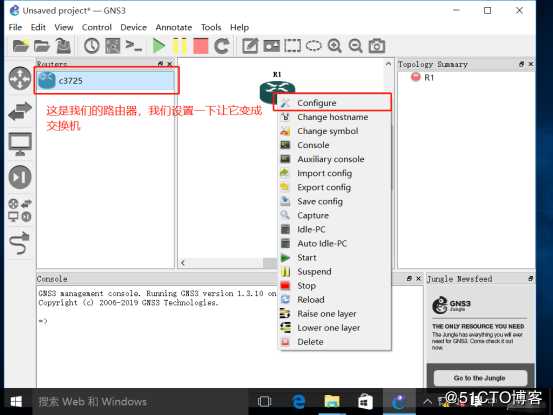Choose Auxiliary console in context menu
Viewport: 553px width, 415px height.
tap(335, 159)
